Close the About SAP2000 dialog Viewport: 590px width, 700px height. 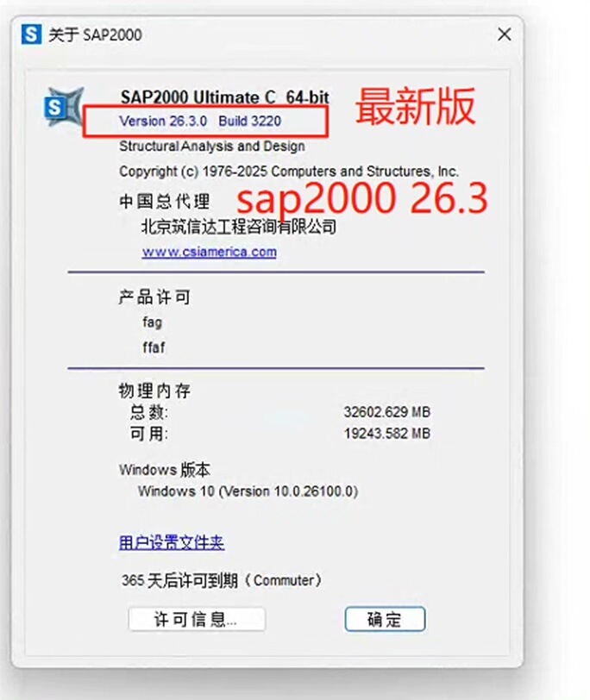[505, 34]
